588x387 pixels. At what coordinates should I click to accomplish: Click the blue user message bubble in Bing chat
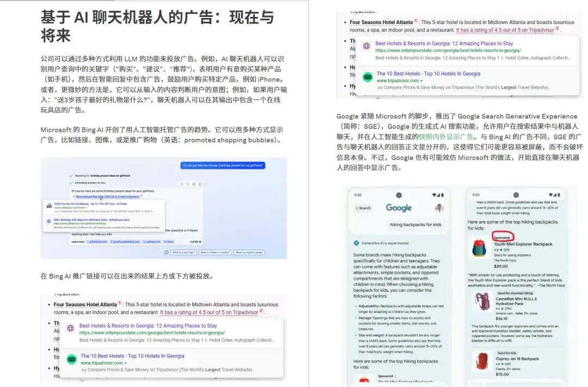coord(223,165)
